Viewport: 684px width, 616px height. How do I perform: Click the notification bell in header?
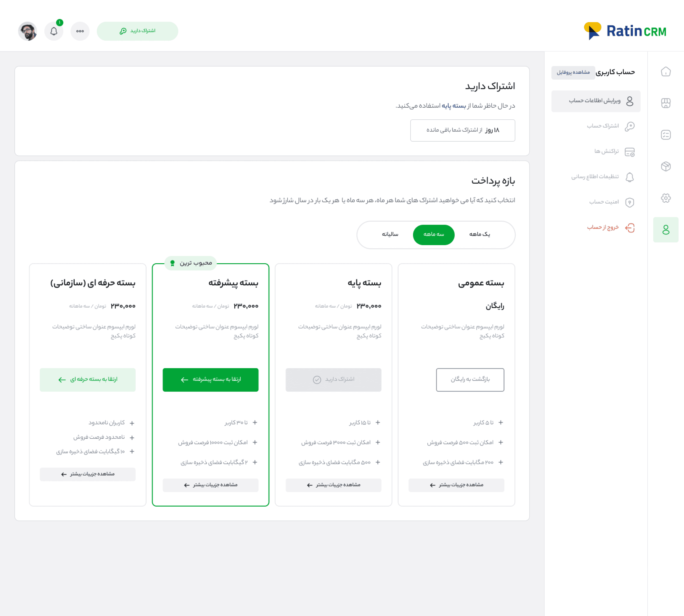click(x=54, y=31)
